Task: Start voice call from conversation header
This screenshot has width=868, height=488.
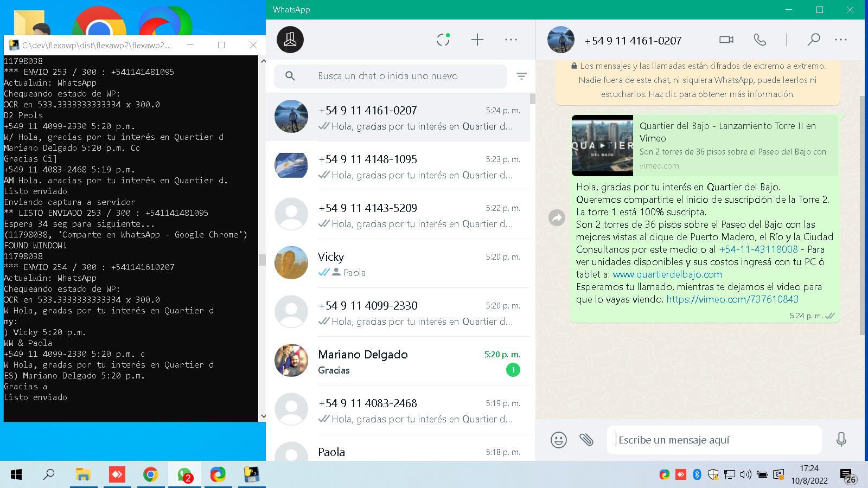Action: (x=760, y=40)
